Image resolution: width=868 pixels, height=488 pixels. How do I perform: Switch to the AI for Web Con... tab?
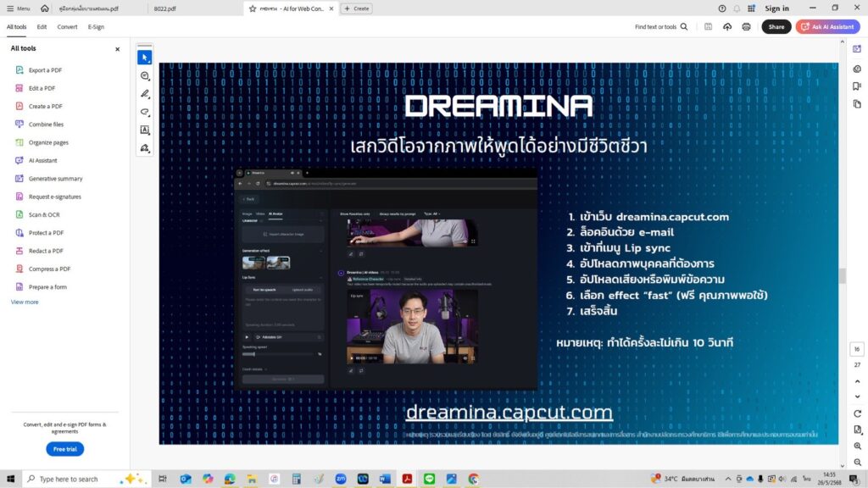(292, 8)
